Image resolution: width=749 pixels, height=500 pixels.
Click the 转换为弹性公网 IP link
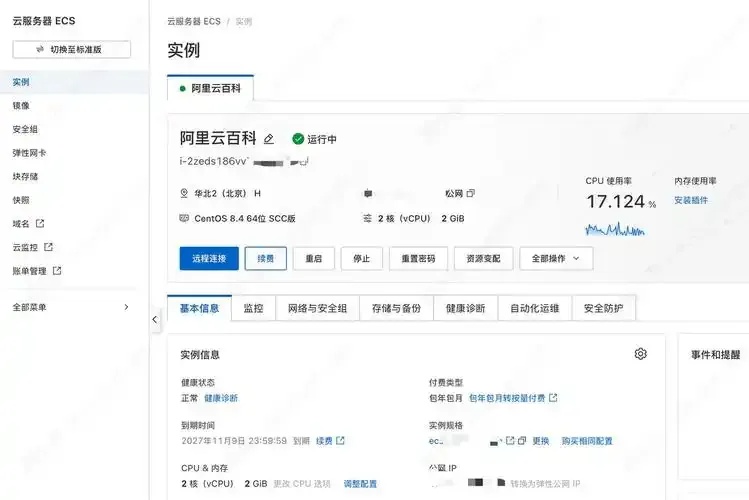546,484
